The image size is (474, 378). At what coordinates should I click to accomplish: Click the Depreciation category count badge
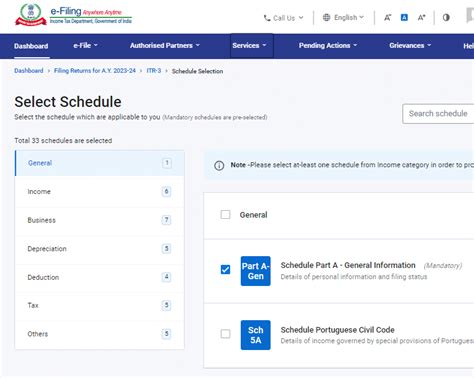point(167,248)
